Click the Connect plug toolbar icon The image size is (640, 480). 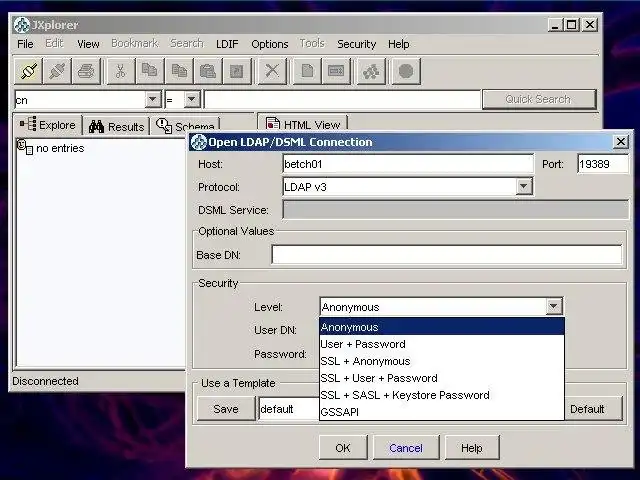point(29,71)
